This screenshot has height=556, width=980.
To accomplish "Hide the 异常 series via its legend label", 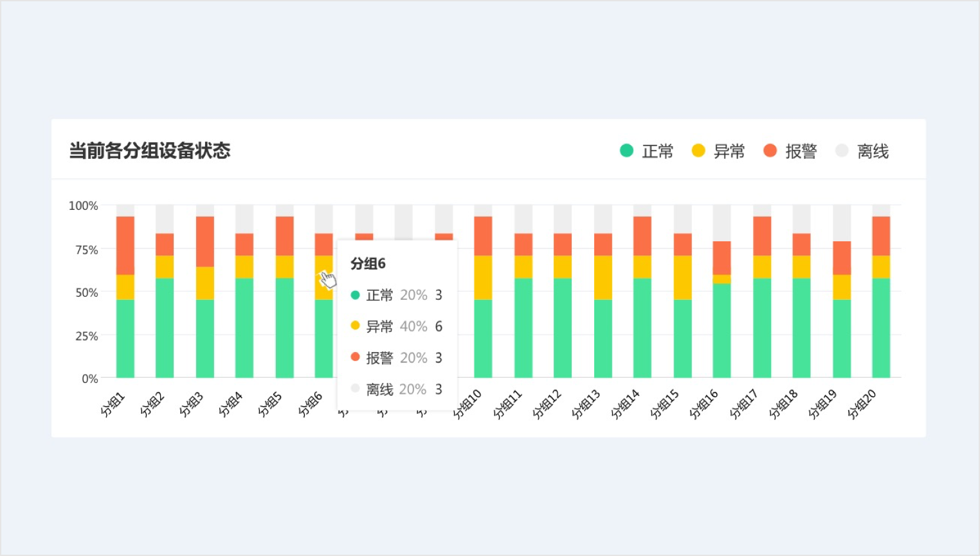I will [x=729, y=151].
